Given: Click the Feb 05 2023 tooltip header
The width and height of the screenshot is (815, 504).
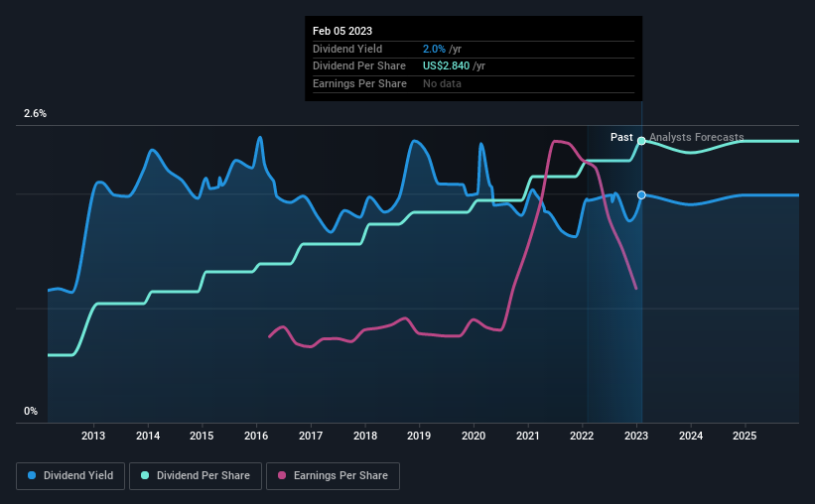Looking at the screenshot, I should (342, 31).
